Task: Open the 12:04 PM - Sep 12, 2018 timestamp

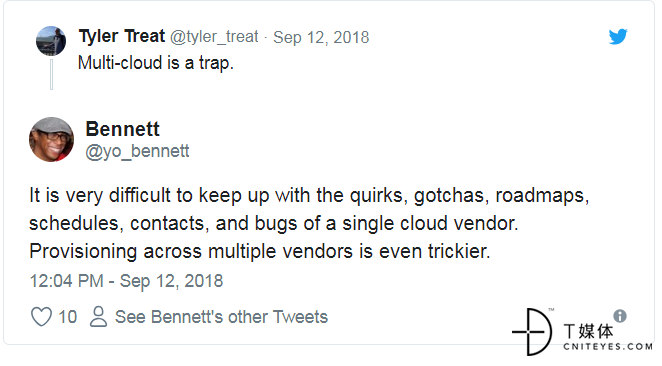Action: tap(126, 281)
